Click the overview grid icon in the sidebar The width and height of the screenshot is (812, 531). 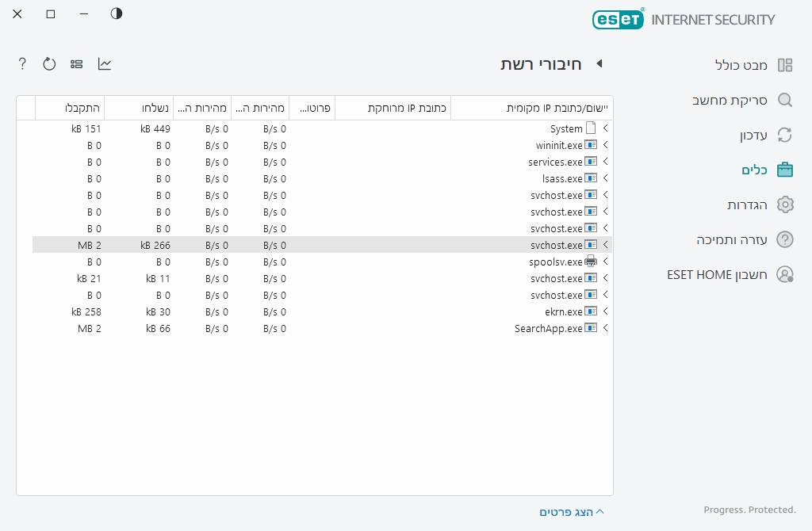pos(784,65)
